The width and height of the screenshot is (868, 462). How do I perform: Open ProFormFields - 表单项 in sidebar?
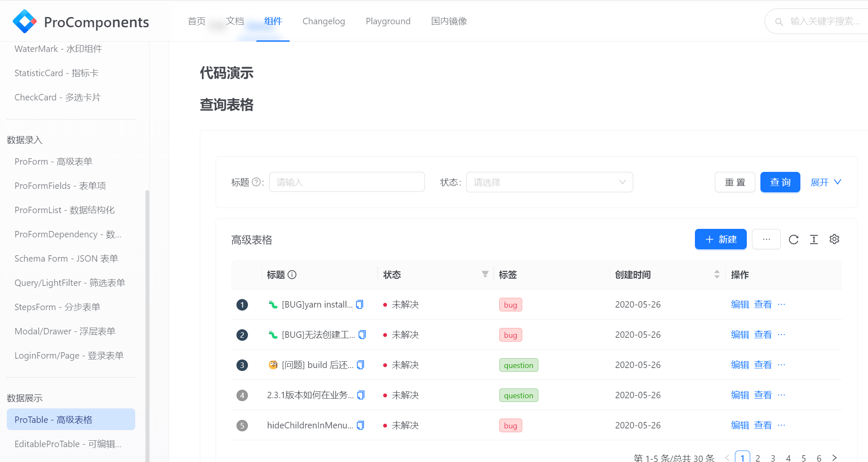tap(60, 186)
